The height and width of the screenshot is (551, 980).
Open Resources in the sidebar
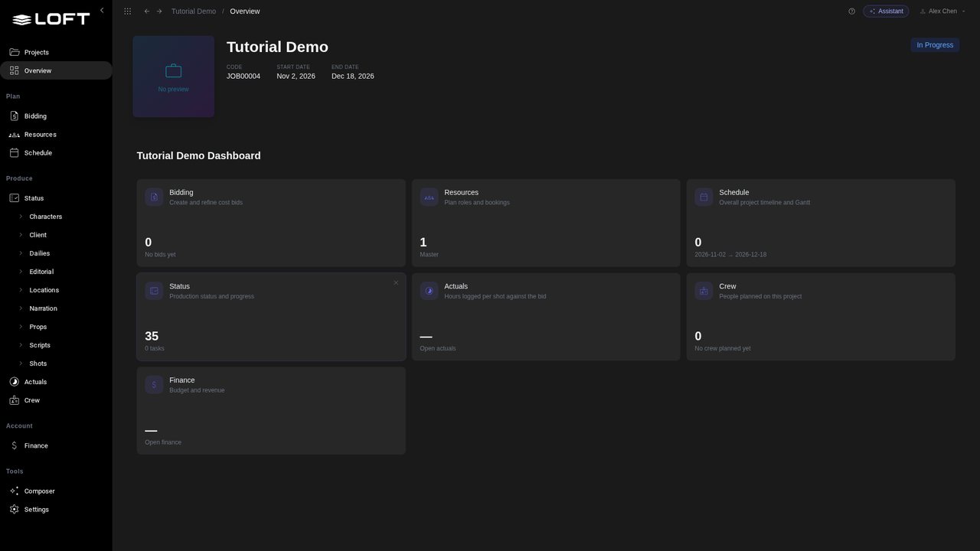56,135
